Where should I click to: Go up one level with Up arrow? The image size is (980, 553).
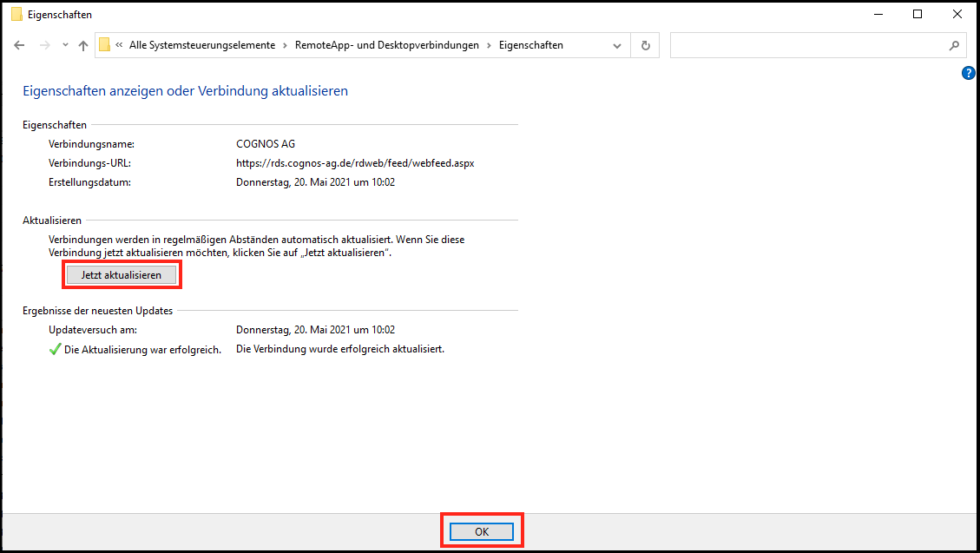click(x=83, y=45)
